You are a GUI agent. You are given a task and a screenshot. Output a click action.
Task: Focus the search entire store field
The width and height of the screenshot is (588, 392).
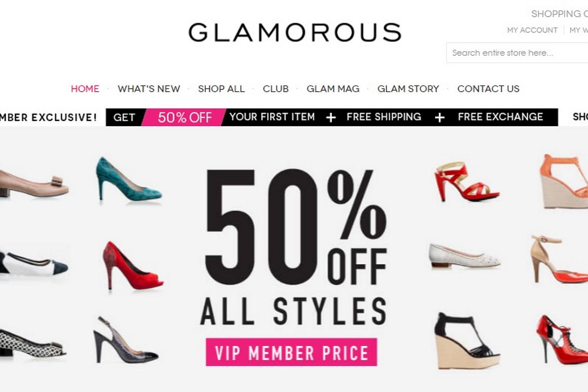517,53
